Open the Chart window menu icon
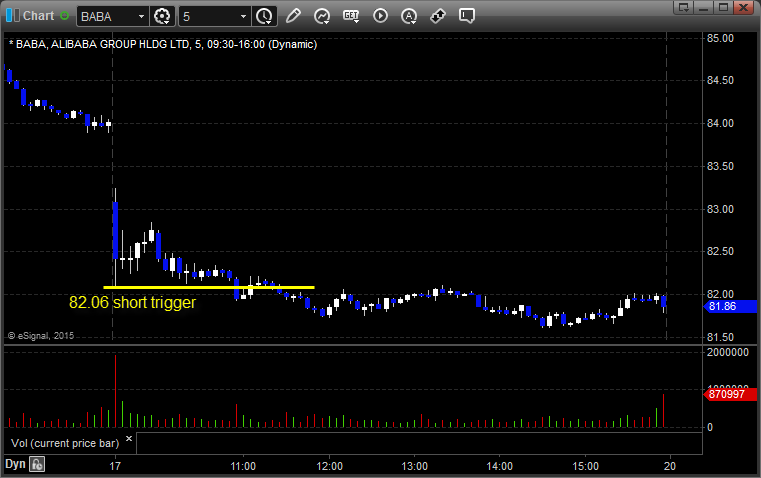Image resolution: width=761 pixels, height=478 pixels. (11, 16)
